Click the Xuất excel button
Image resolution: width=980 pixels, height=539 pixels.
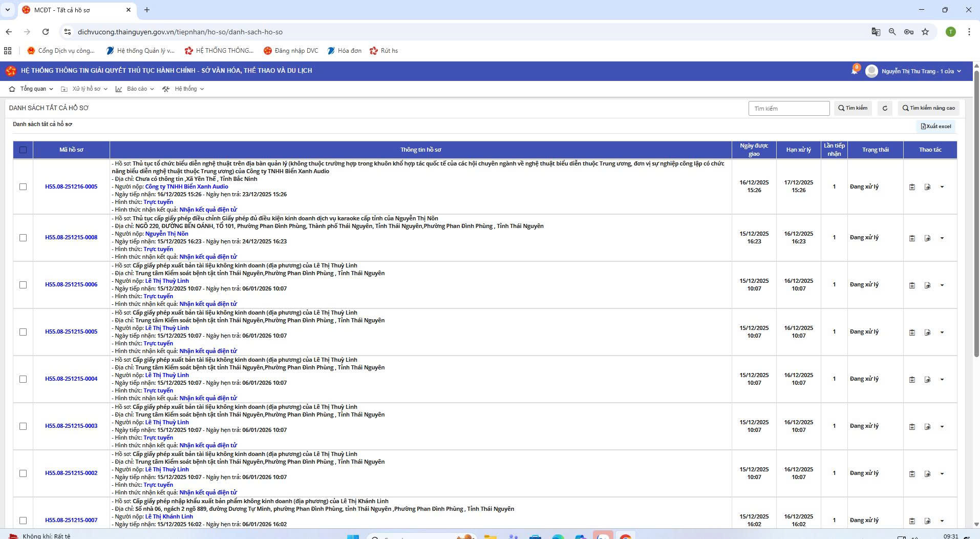936,126
